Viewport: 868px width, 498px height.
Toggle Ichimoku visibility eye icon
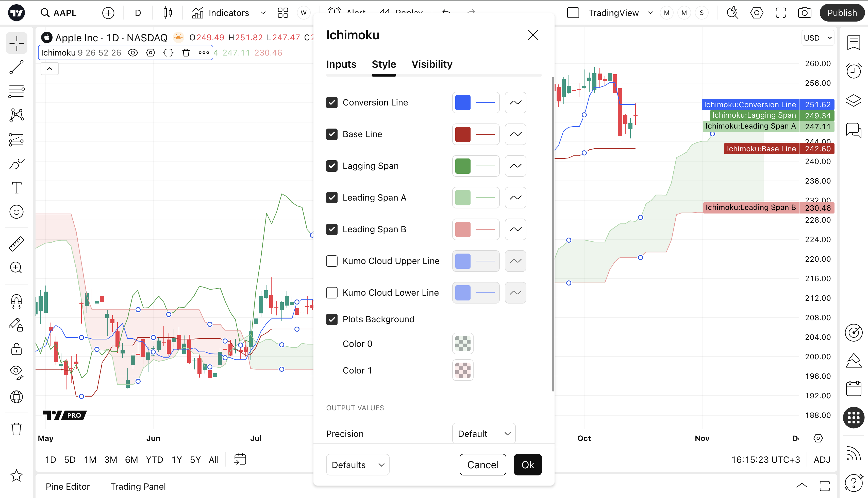[133, 53]
